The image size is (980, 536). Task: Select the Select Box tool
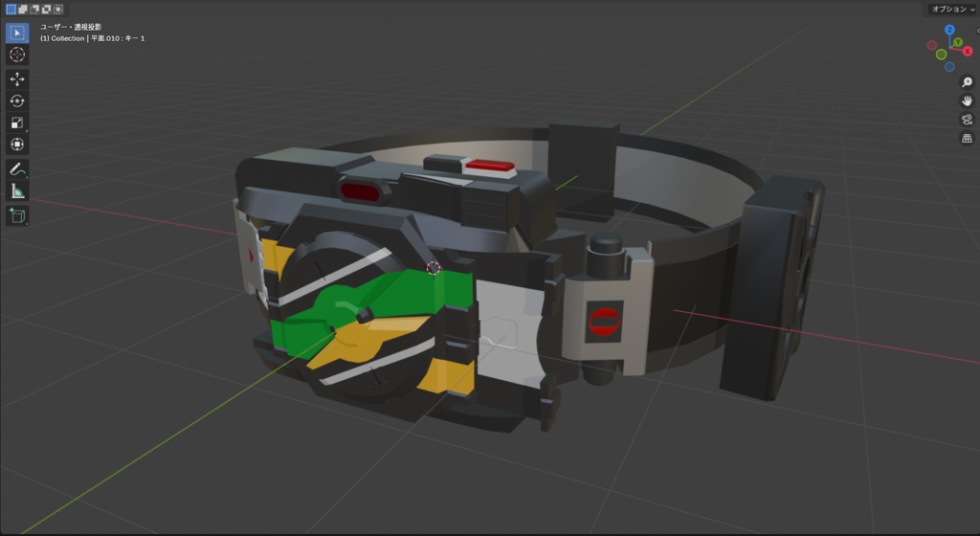17,33
